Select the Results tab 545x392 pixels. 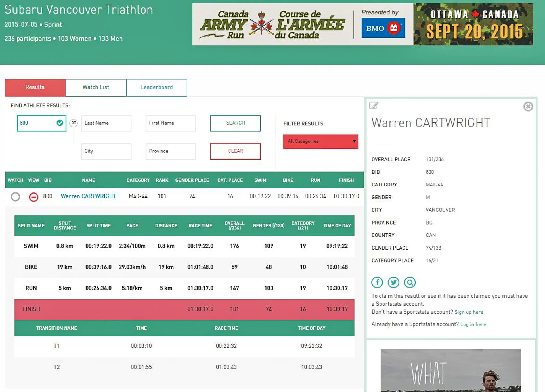[35, 87]
